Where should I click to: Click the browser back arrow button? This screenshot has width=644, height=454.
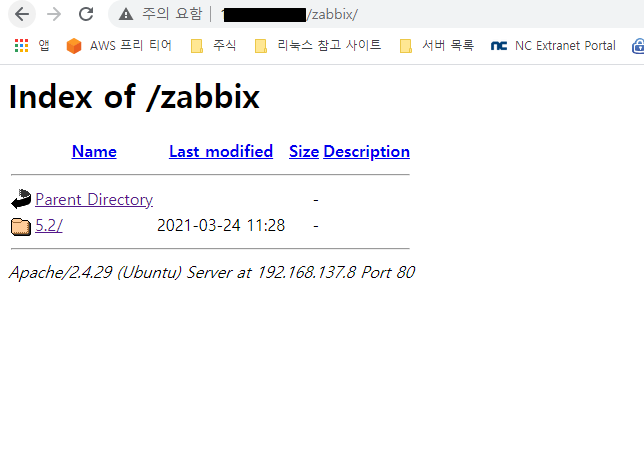[x=22, y=14]
